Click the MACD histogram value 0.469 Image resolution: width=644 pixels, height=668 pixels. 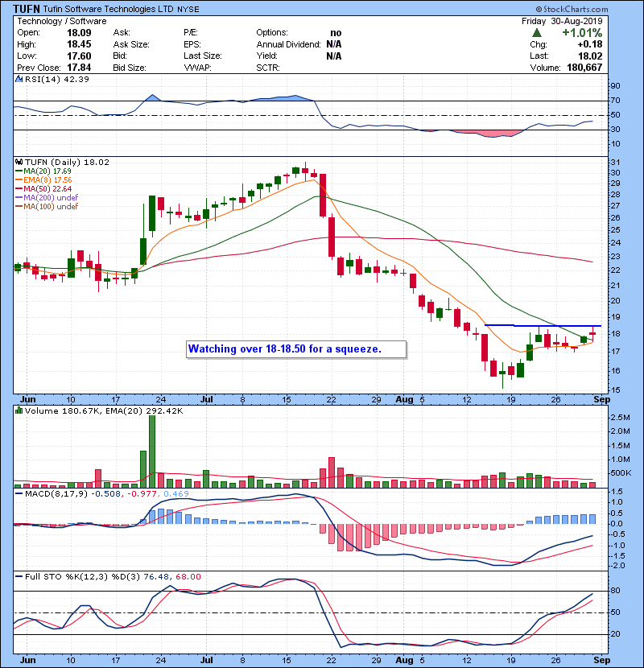click(175, 494)
